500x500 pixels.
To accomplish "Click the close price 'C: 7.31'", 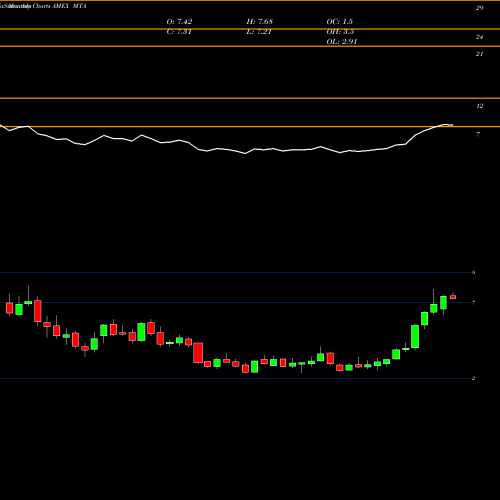I will pyautogui.click(x=179, y=32).
